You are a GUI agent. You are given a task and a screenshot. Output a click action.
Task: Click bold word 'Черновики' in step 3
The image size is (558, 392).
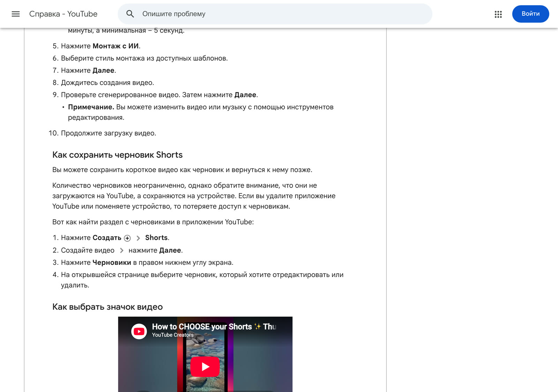(x=112, y=262)
